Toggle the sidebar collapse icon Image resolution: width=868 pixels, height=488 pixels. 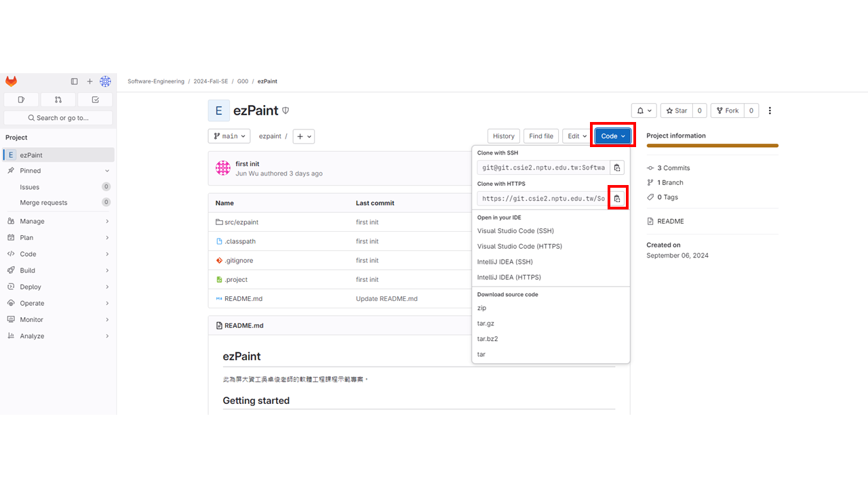tap(75, 81)
